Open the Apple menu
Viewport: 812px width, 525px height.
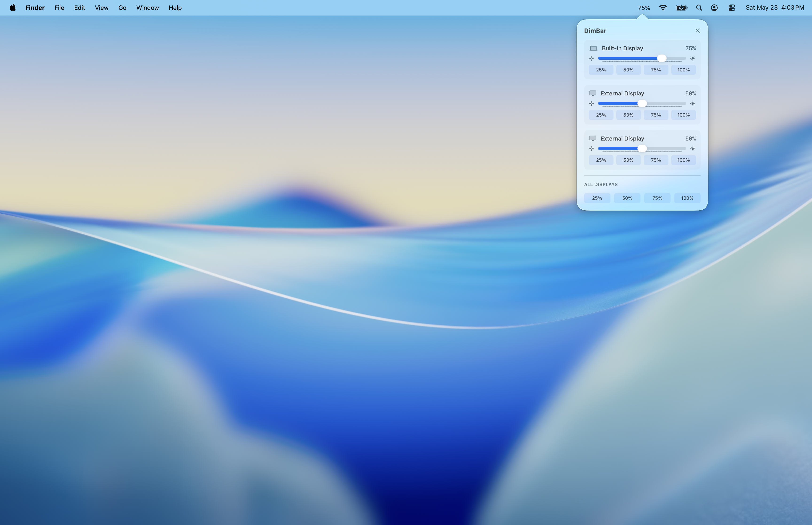pyautogui.click(x=13, y=8)
